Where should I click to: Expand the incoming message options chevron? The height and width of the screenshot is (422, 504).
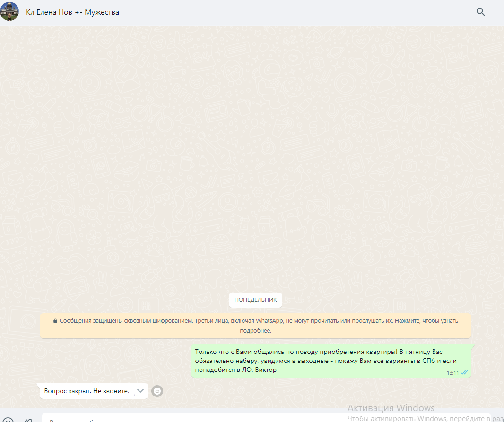tap(140, 391)
